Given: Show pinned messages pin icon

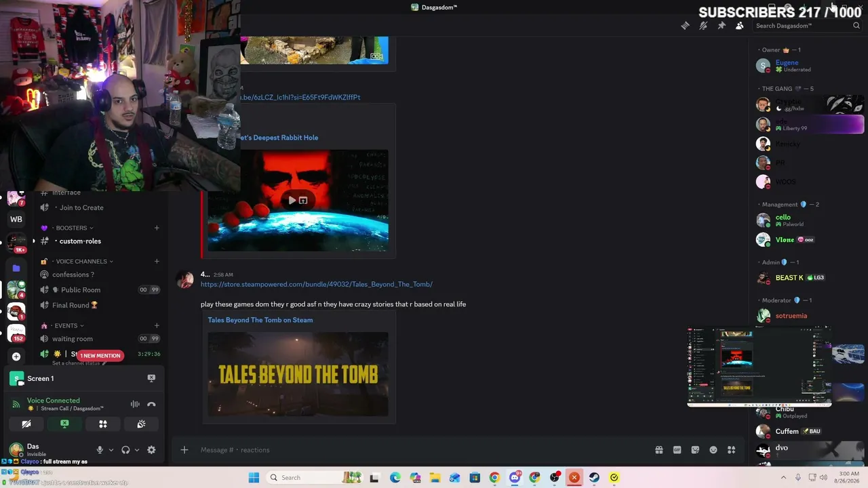Looking at the screenshot, I should pos(722,26).
